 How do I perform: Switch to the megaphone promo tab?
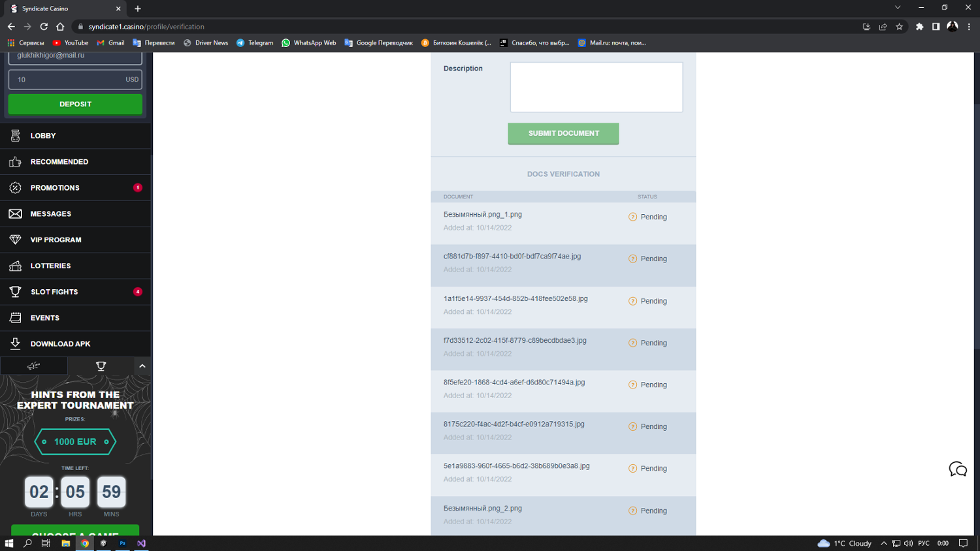pos(34,366)
